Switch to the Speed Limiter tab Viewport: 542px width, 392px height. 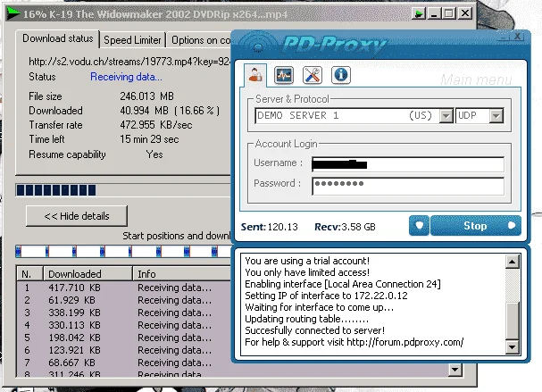pos(132,40)
